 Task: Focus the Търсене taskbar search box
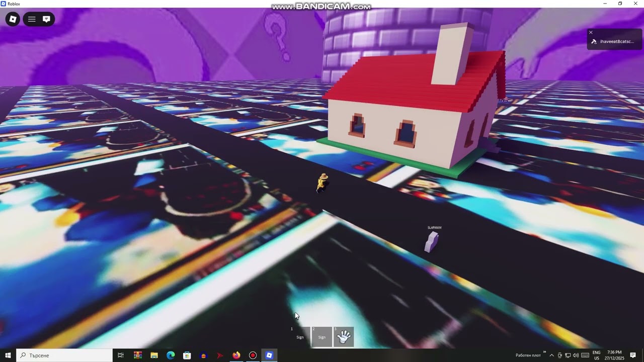click(x=64, y=355)
